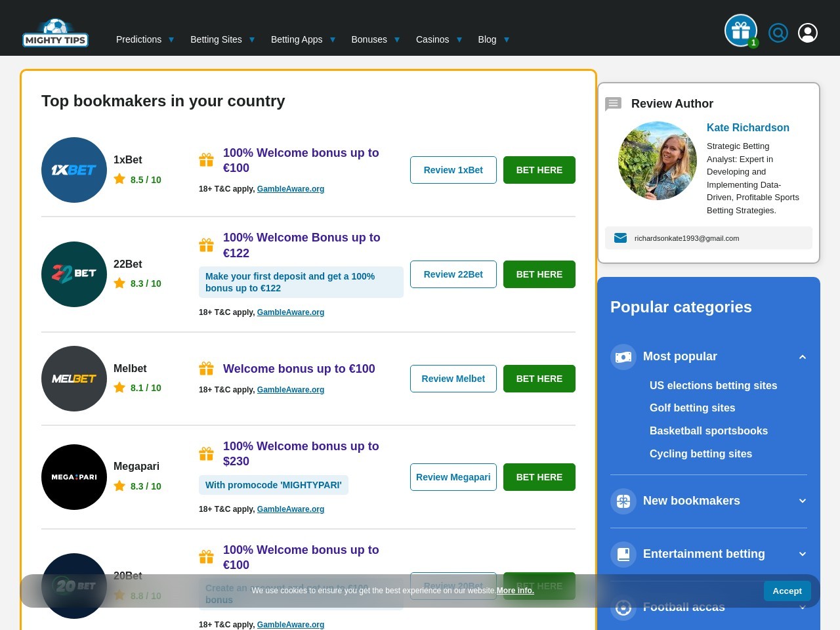Open GambleAware.org link under Megapari

[291, 509]
